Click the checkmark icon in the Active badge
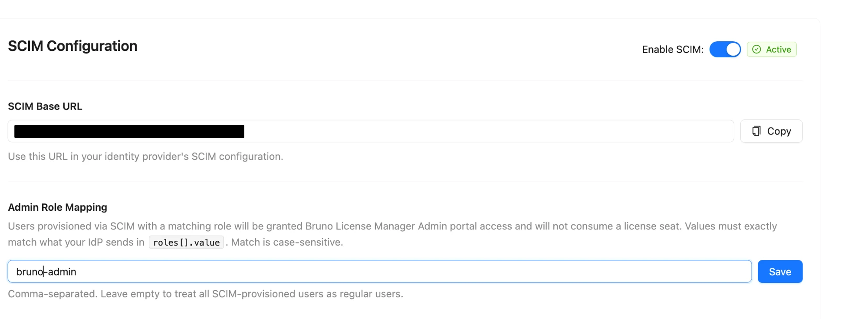 pyautogui.click(x=756, y=50)
